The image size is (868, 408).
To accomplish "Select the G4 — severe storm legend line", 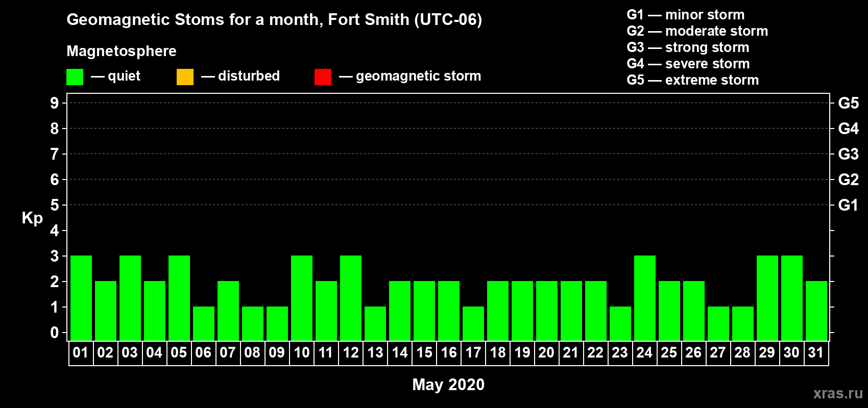I will pyautogui.click(x=688, y=64).
